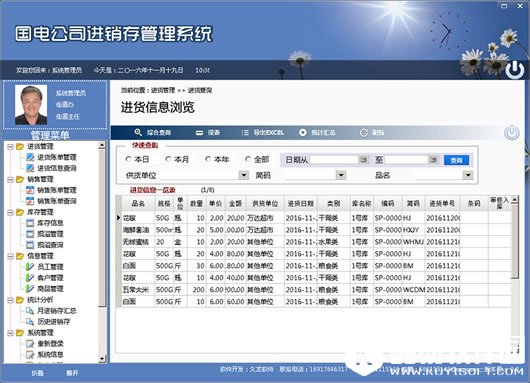Choose 统计汇总 in the toolbar

(323, 133)
